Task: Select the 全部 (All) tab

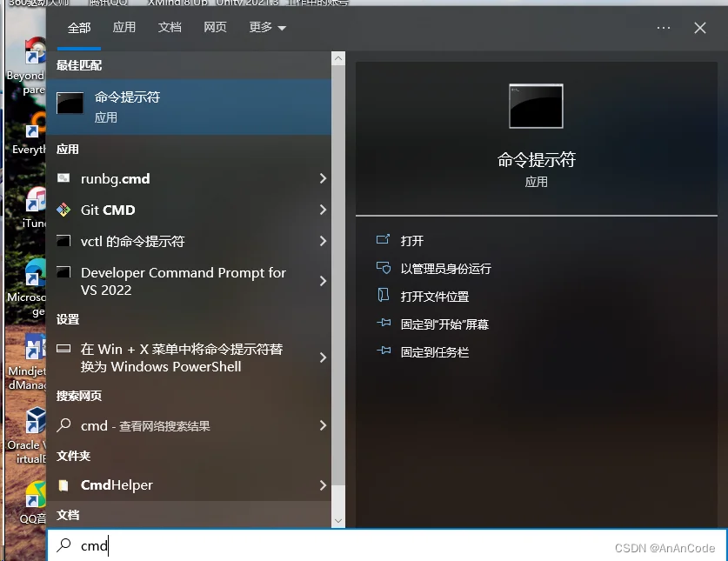Action: pos(79,28)
